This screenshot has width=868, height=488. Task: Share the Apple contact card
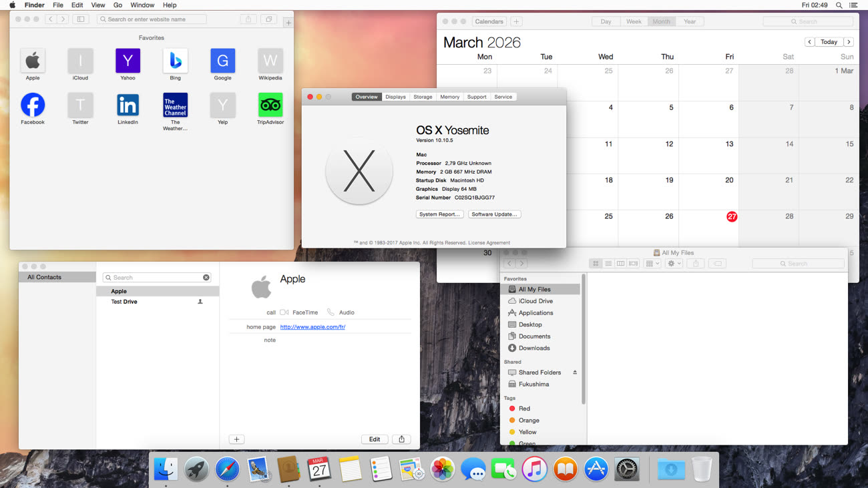tap(401, 439)
